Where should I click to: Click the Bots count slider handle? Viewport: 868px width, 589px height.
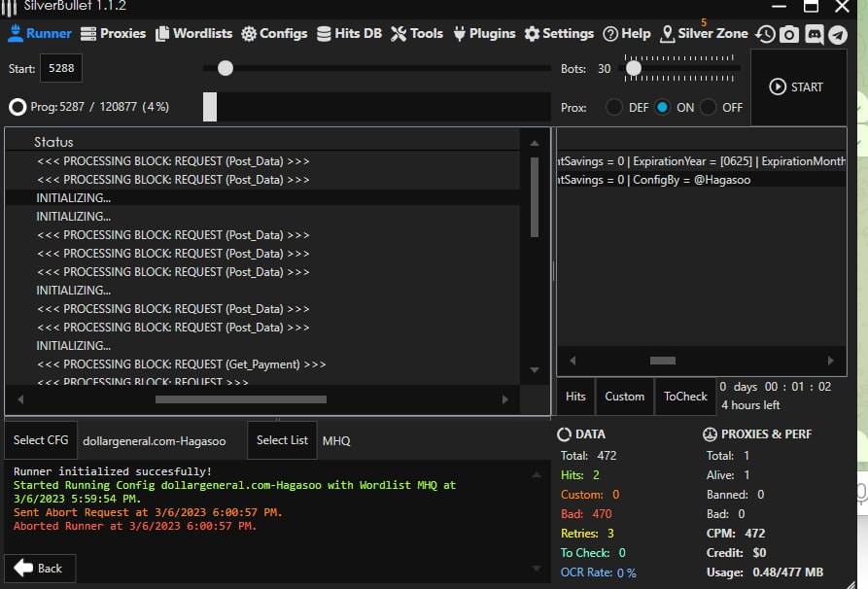[x=634, y=68]
